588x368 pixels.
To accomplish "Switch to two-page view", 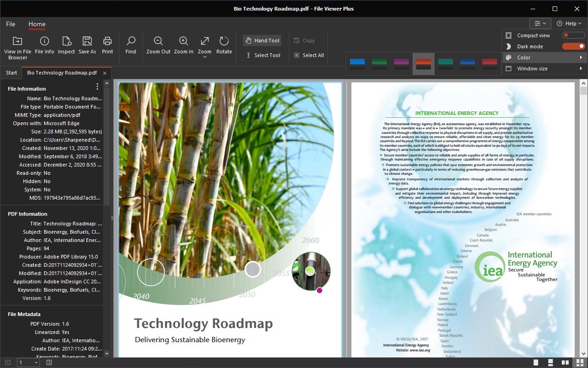I will tap(565, 363).
